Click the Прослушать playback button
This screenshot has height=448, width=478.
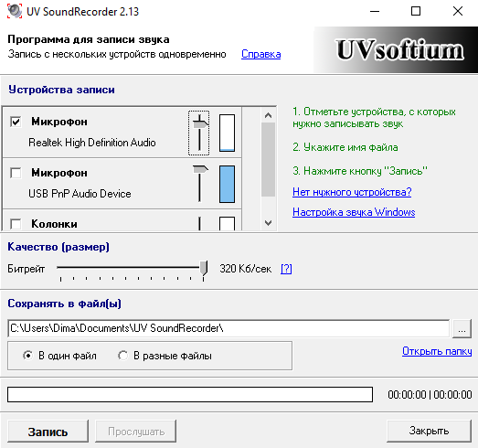coord(135,432)
